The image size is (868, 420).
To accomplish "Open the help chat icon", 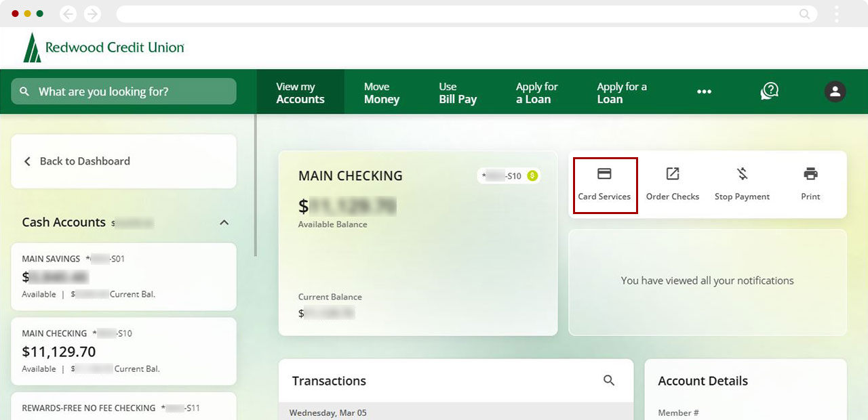I will 770,91.
